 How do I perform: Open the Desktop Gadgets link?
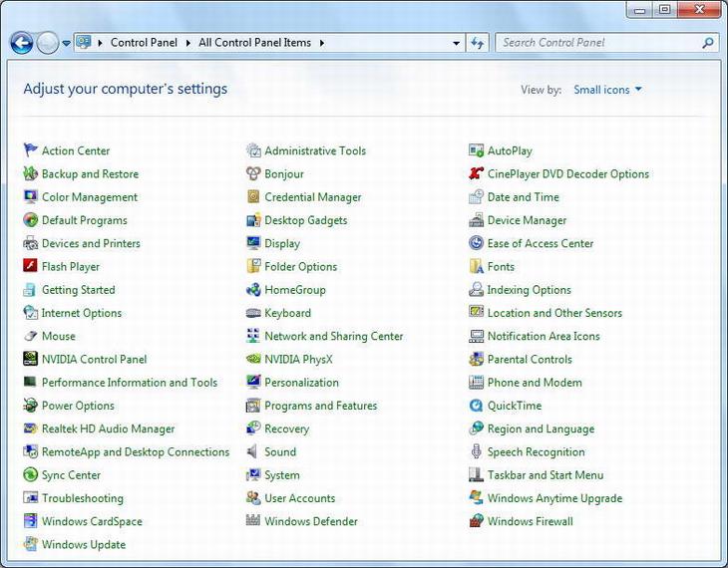pyautogui.click(x=306, y=220)
